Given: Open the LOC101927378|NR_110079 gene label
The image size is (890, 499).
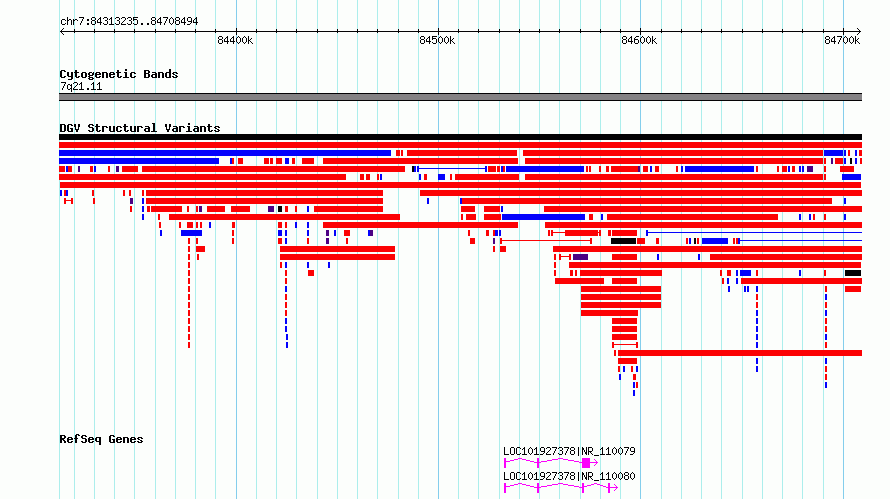Looking at the screenshot, I should 569,451.
